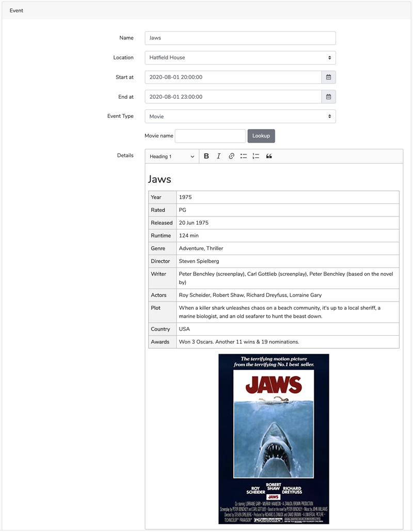Click the Year value 1975
This screenshot has width=413, height=532.
(185, 197)
